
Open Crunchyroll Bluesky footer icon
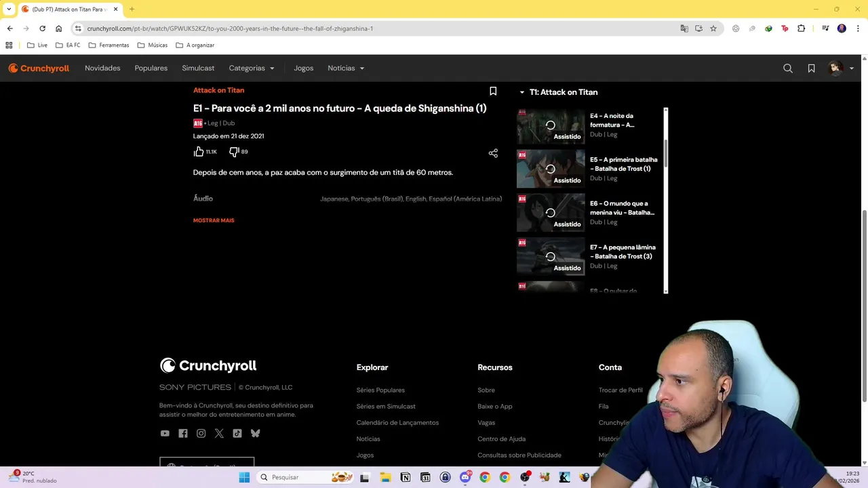(x=255, y=433)
